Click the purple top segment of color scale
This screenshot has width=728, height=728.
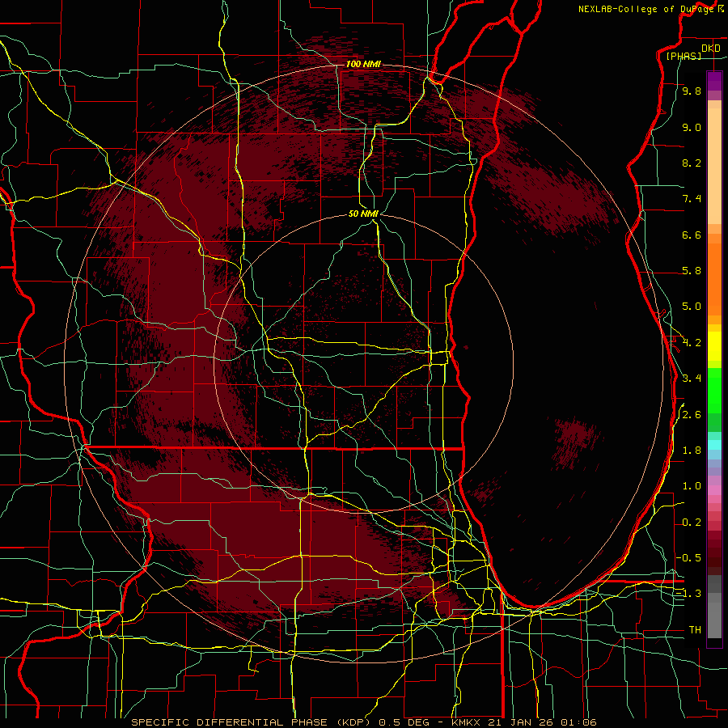pos(714,81)
